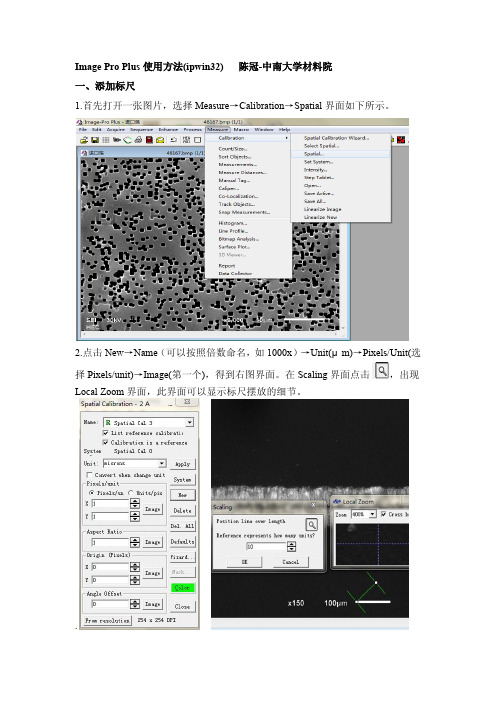The height and width of the screenshot is (702, 496).
Task: Click the magnifier icon in Scaling dialog
Action: click(312, 524)
